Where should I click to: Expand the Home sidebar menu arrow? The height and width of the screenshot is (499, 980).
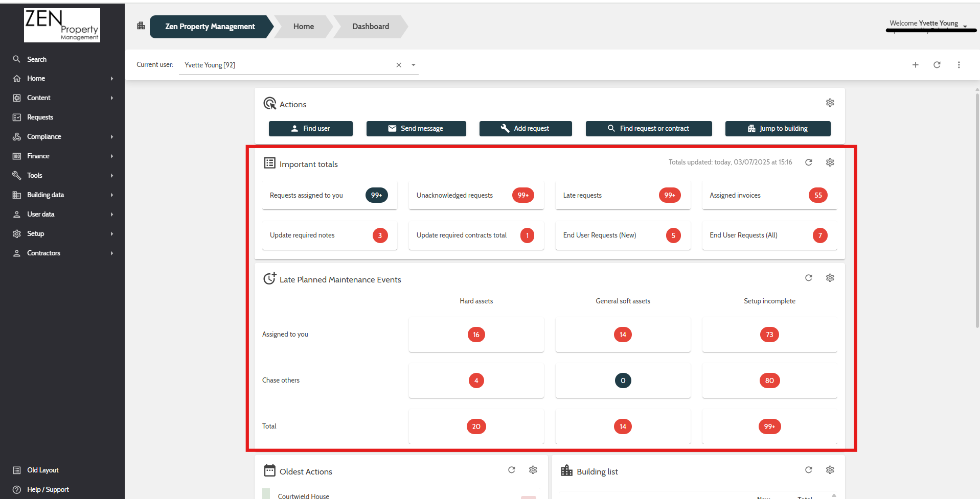pyautogui.click(x=112, y=79)
